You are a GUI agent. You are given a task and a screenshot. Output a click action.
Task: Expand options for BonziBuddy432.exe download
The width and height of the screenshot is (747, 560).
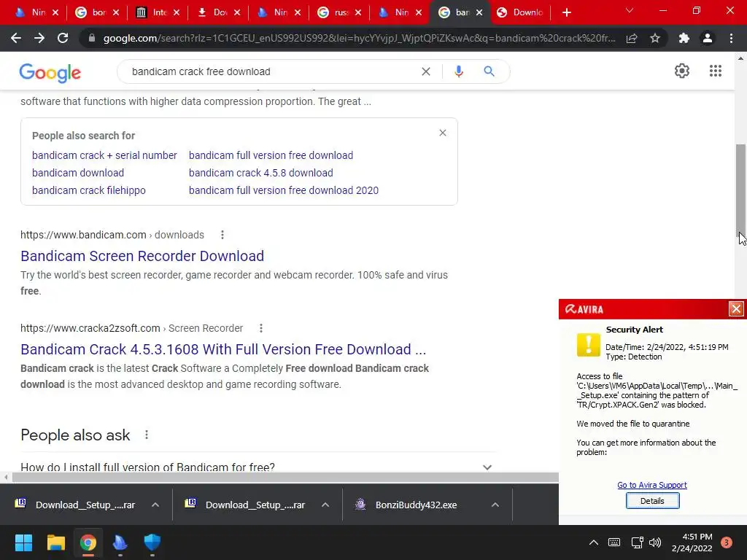(x=495, y=505)
